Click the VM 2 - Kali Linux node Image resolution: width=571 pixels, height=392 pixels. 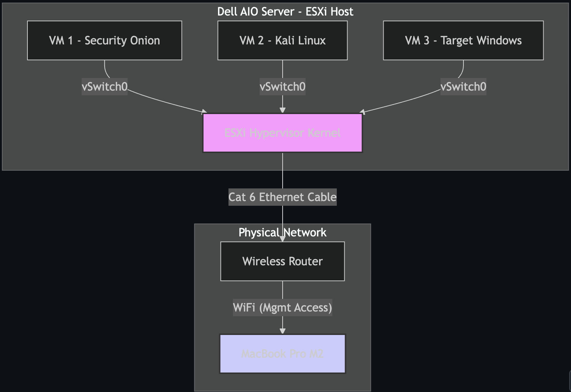tap(282, 40)
